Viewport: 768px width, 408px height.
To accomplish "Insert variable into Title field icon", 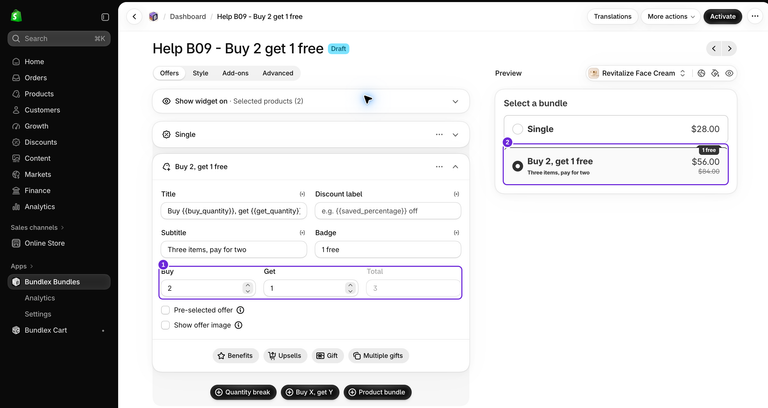I will [302, 194].
